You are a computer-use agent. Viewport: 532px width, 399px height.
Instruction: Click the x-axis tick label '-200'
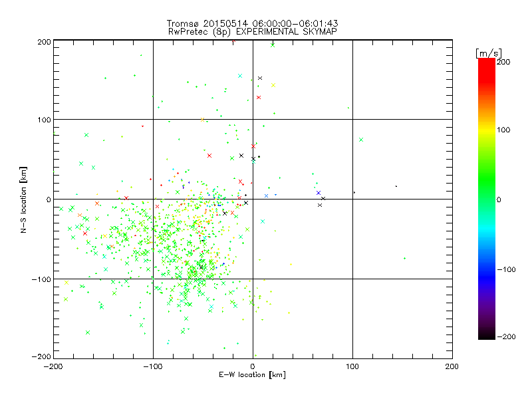53,366
